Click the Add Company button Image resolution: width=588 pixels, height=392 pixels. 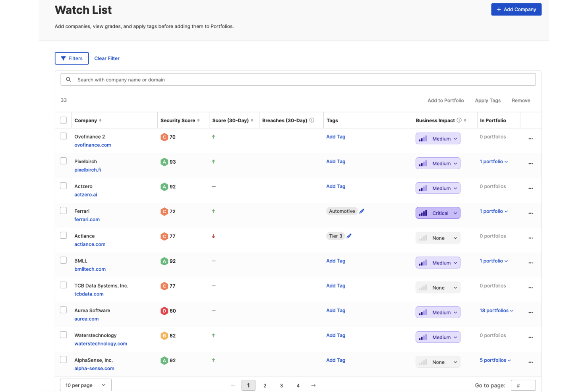[x=516, y=9]
